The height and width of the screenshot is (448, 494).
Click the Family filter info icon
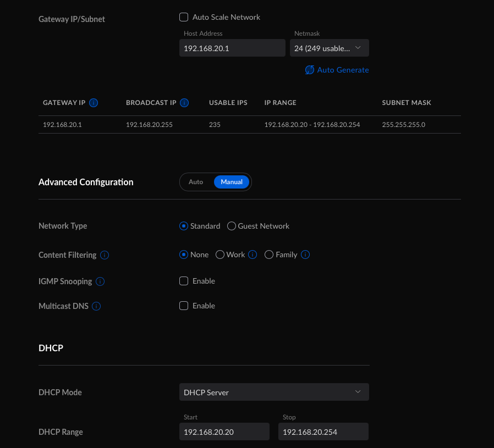[305, 255]
